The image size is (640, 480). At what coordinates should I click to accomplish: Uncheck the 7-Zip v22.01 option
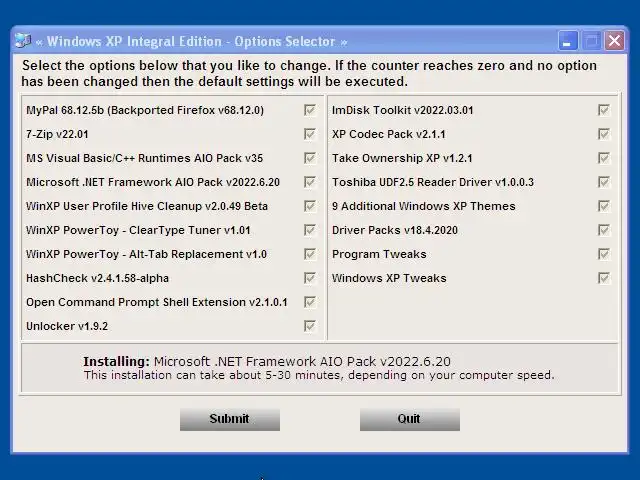pyautogui.click(x=310, y=134)
